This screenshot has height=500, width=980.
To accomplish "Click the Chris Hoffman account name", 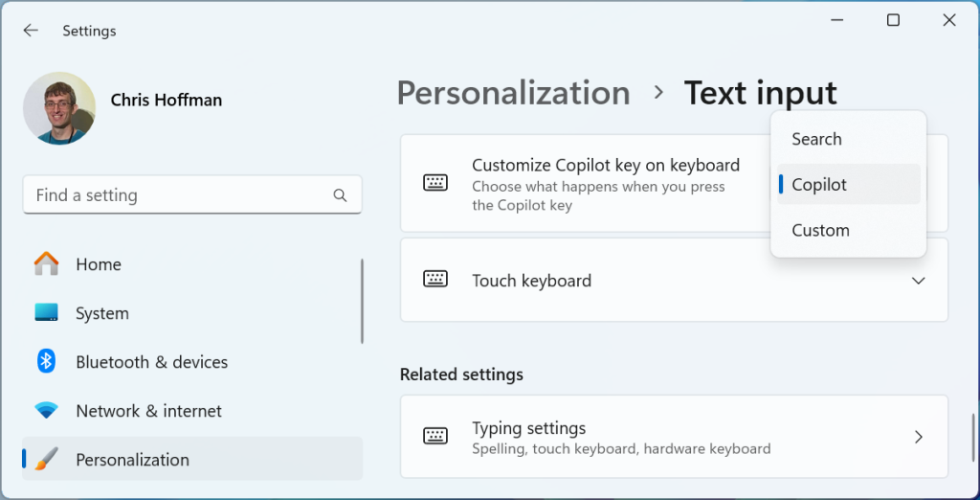I will point(167,101).
